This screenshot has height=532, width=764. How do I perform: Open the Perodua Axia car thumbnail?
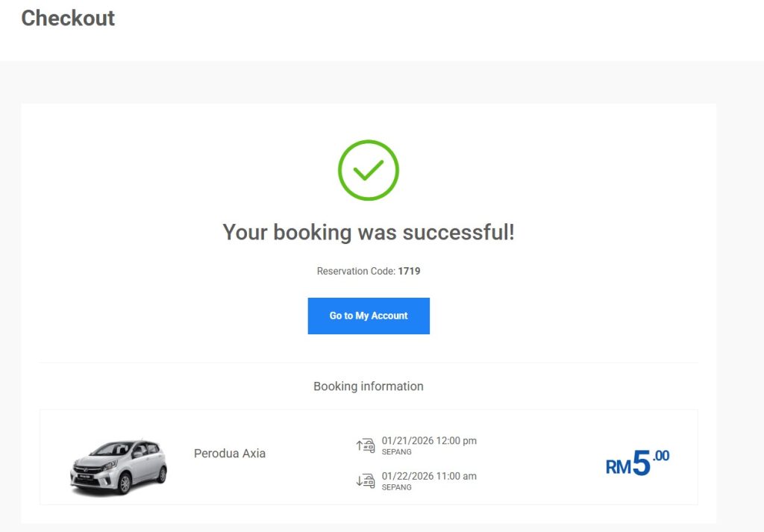point(119,467)
